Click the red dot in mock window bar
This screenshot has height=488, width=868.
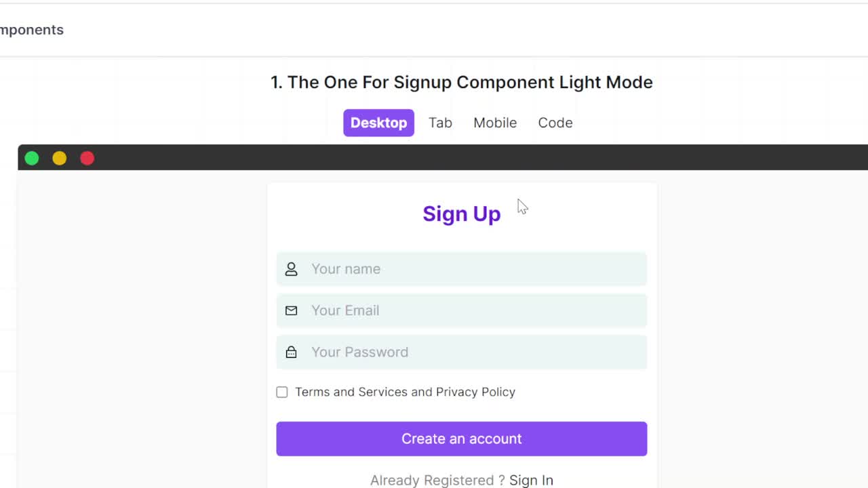(87, 158)
